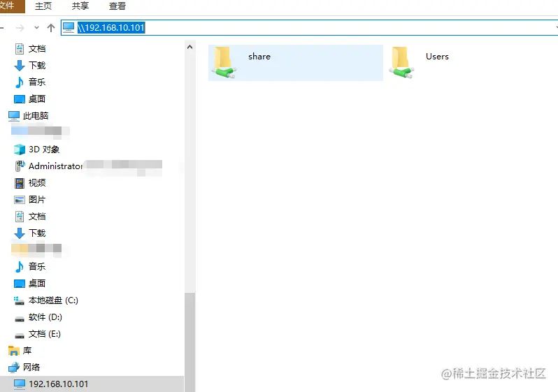
Task: Open the first 文档 item in sidebar
Action: click(x=37, y=49)
